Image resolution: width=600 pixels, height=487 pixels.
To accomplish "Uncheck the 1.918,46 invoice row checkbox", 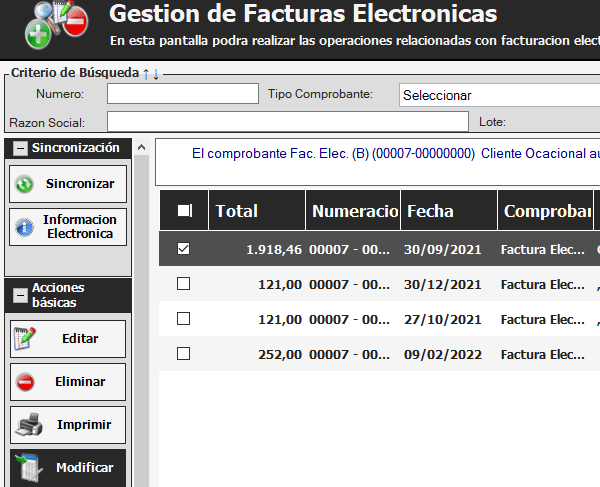I will click(183, 249).
